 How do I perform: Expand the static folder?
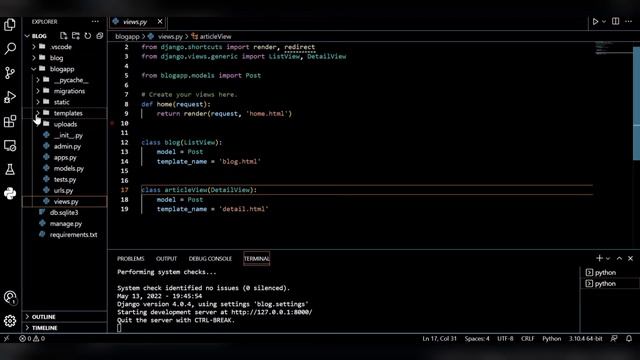point(38,102)
